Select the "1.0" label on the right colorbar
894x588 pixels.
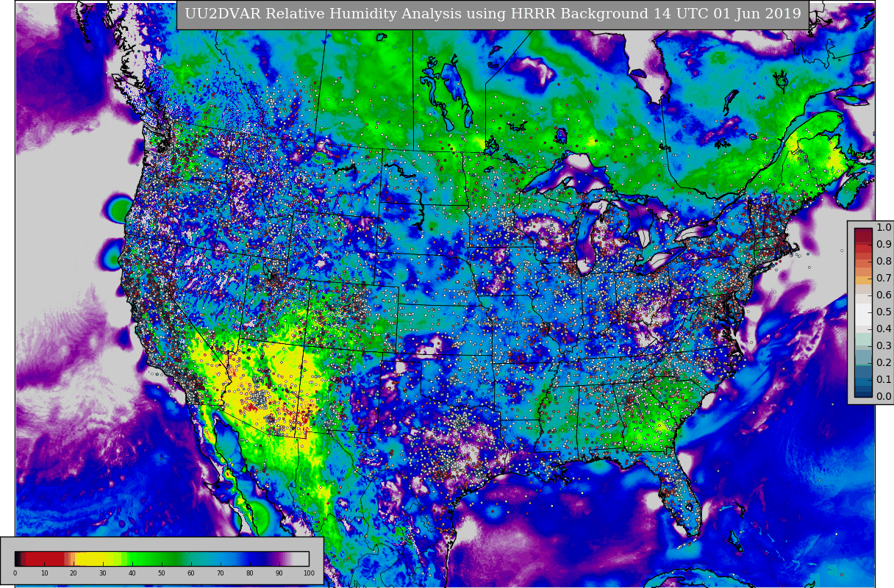pos(884,228)
